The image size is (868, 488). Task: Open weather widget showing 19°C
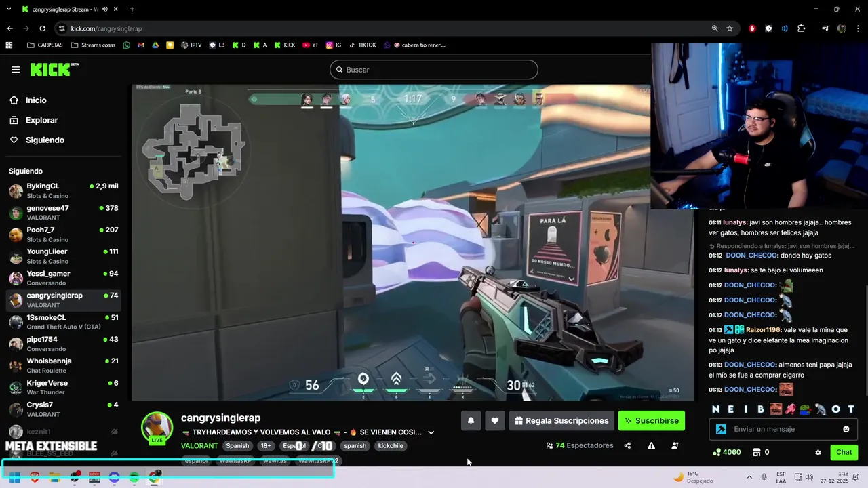[693, 477]
